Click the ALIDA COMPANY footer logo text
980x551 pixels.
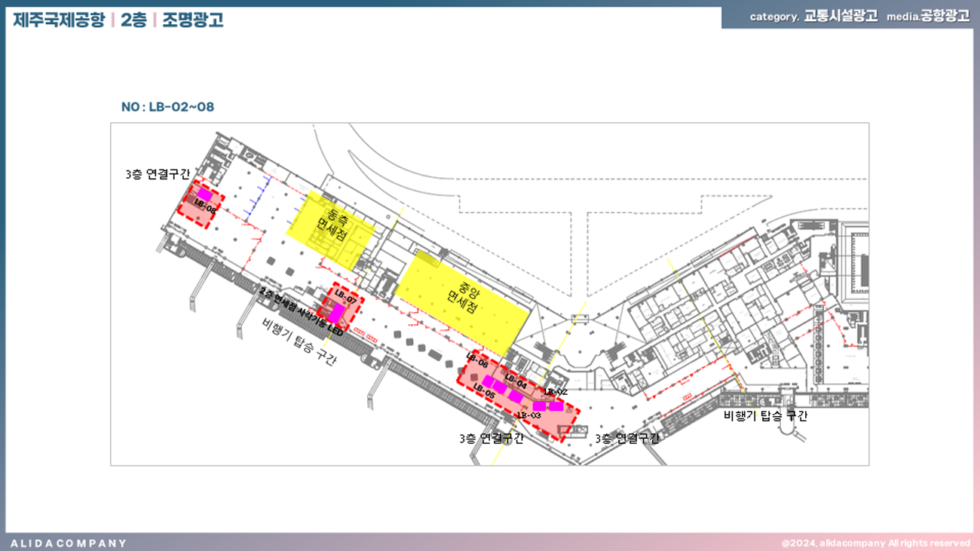click(69, 543)
